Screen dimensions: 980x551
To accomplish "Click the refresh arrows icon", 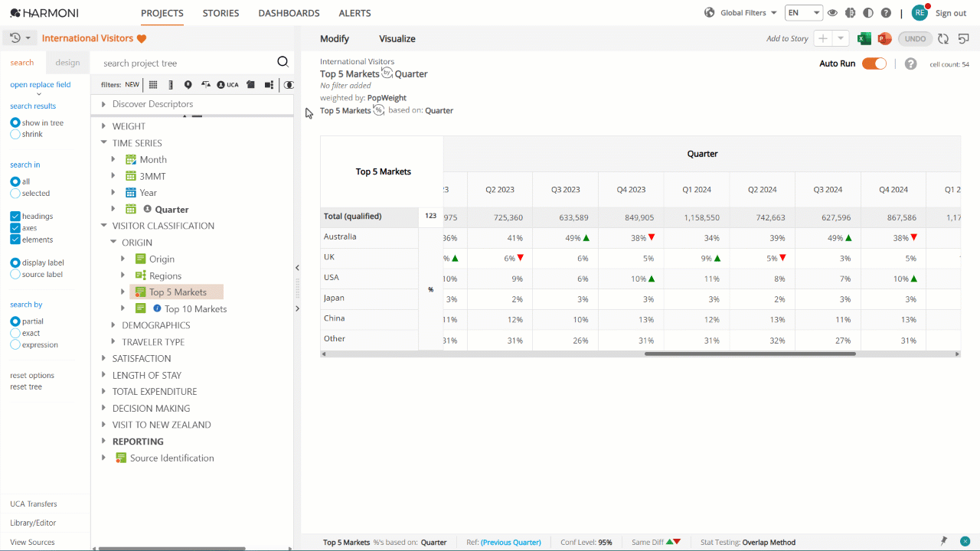I will pyautogui.click(x=943, y=39).
